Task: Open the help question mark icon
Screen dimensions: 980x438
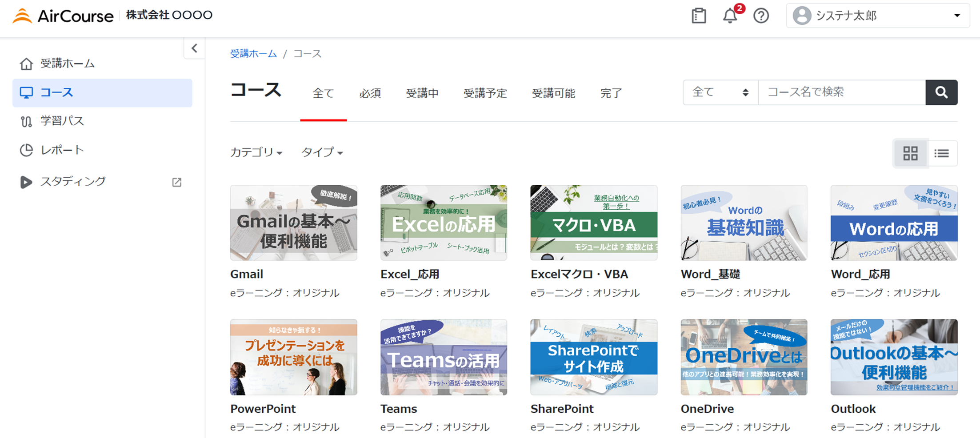Action: tap(761, 16)
